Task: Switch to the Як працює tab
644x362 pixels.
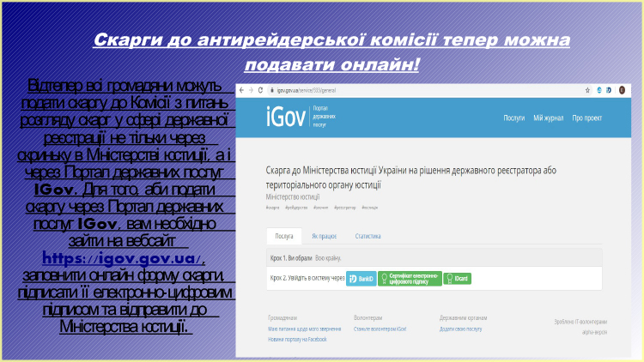Action: click(x=324, y=235)
